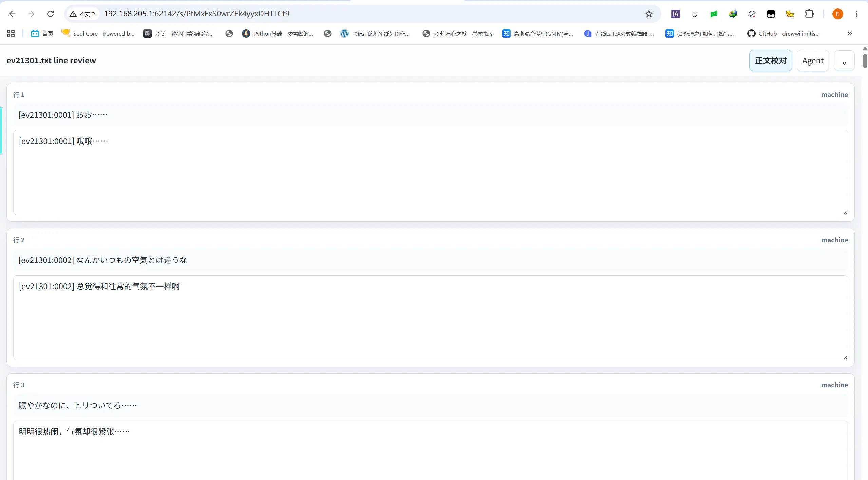Open the (2 条消息) 如何开始写 bookmark
Screen dimensions: 868x480
click(x=700, y=33)
